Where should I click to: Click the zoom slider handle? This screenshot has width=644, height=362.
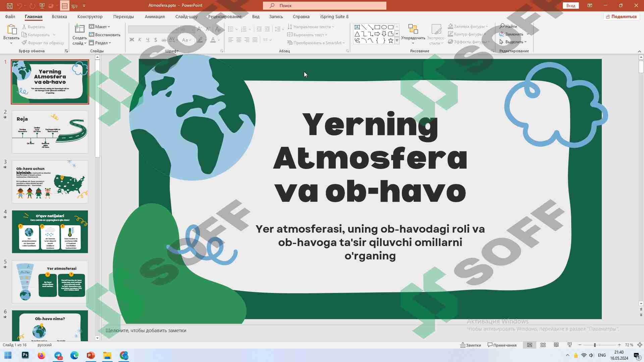point(595,345)
